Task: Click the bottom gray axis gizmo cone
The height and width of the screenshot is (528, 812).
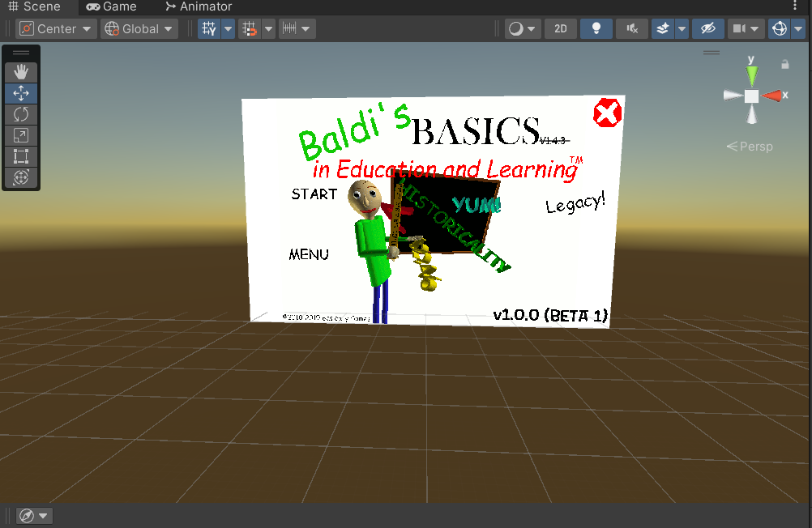Action: [x=751, y=114]
